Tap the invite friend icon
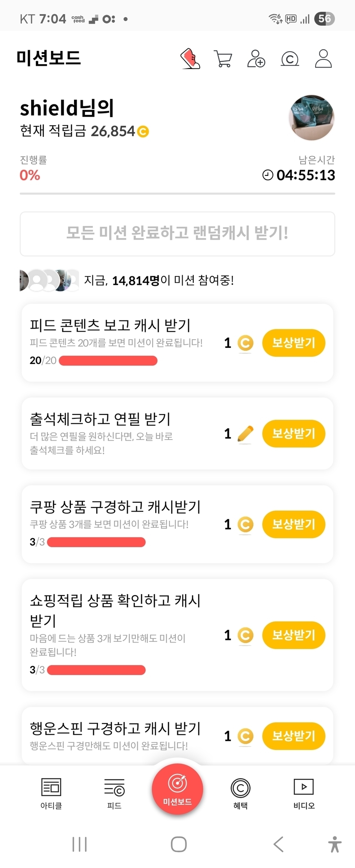This screenshot has width=355, height=868. pos(256,59)
